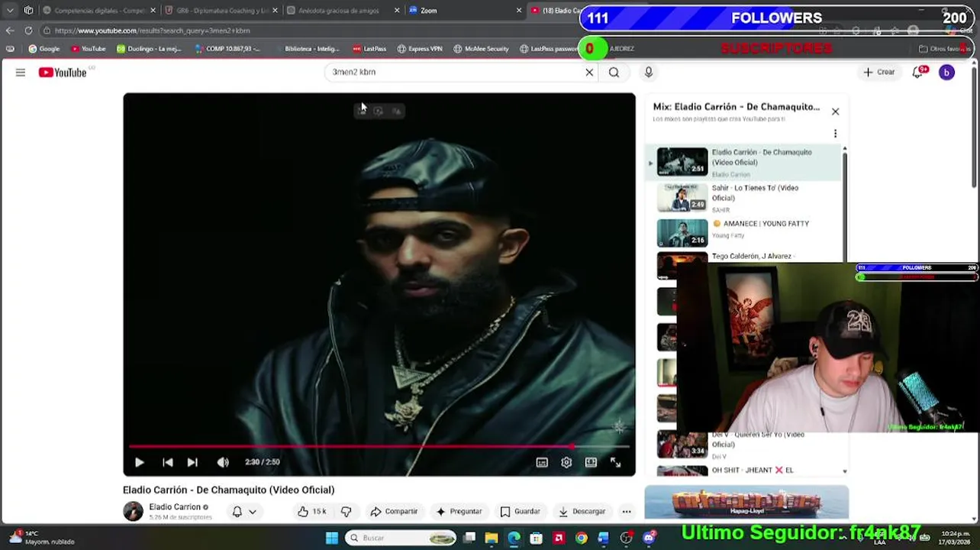The image size is (980, 550).
Task: Click the Crear button
Action: pyautogui.click(x=878, y=73)
